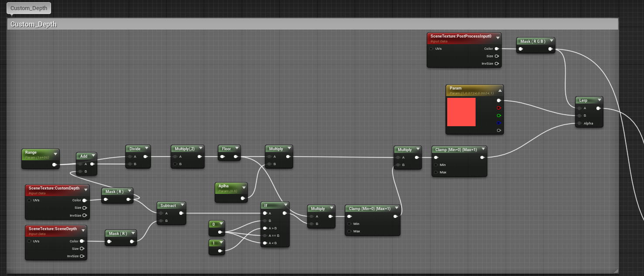Image resolution: width=644 pixels, height=276 pixels.
Task: Select the B input pin on the Lerp node
Action: click(580, 116)
